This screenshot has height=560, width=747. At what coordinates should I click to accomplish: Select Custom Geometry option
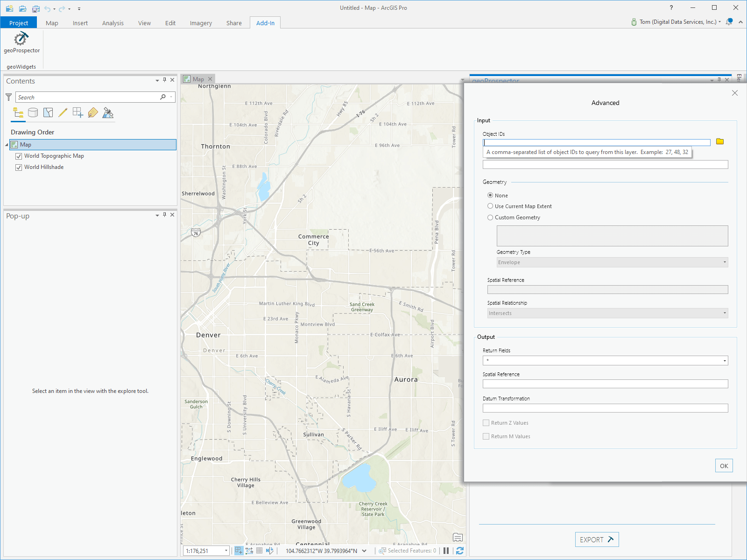point(490,217)
